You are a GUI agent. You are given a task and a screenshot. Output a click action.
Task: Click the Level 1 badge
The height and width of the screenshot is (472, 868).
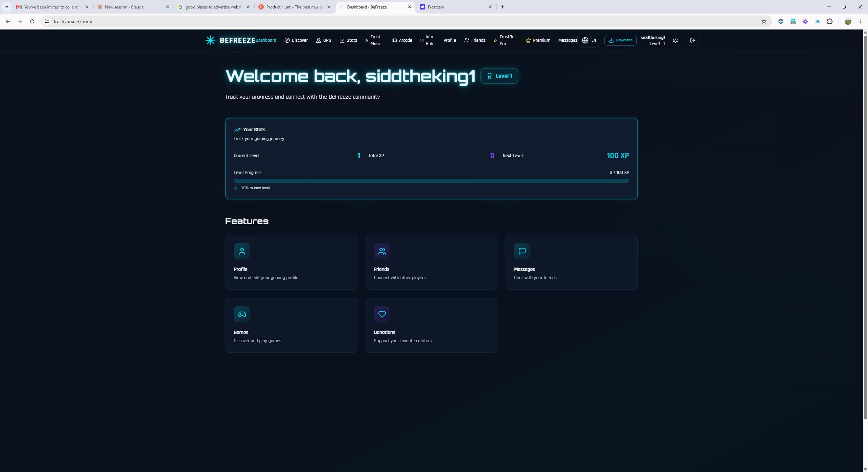coord(499,76)
